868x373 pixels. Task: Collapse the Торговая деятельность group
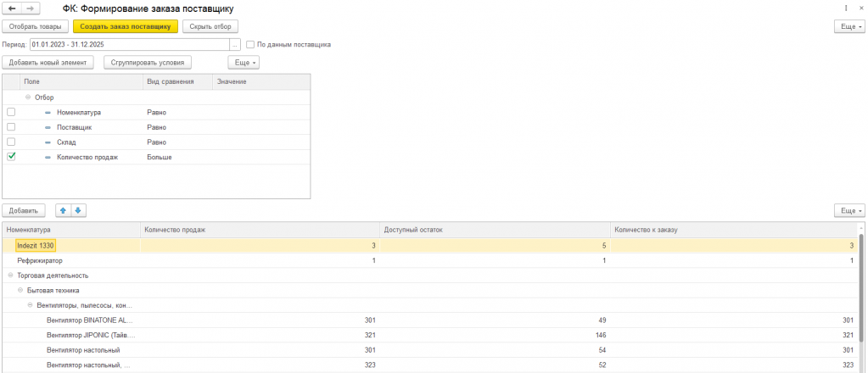click(9, 276)
